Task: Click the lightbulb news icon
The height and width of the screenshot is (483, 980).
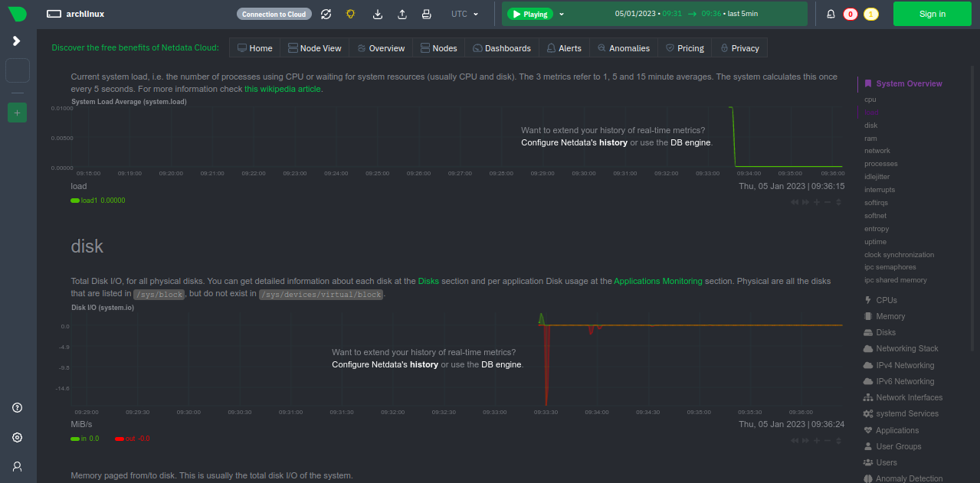Action: tap(350, 14)
